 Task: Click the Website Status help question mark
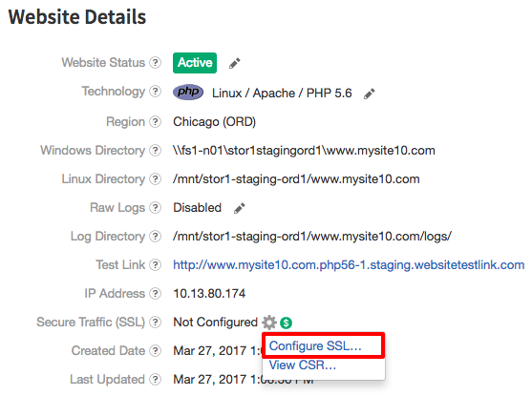[x=156, y=62]
